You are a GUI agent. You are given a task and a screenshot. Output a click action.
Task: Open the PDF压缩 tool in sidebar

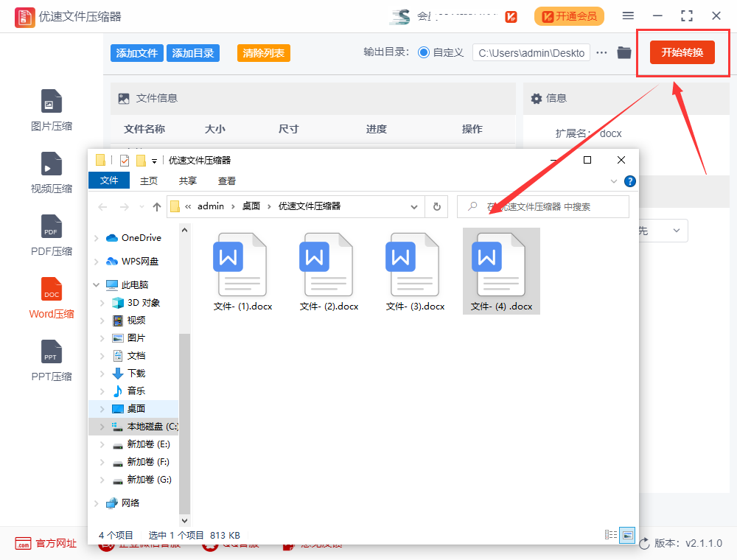click(52, 235)
